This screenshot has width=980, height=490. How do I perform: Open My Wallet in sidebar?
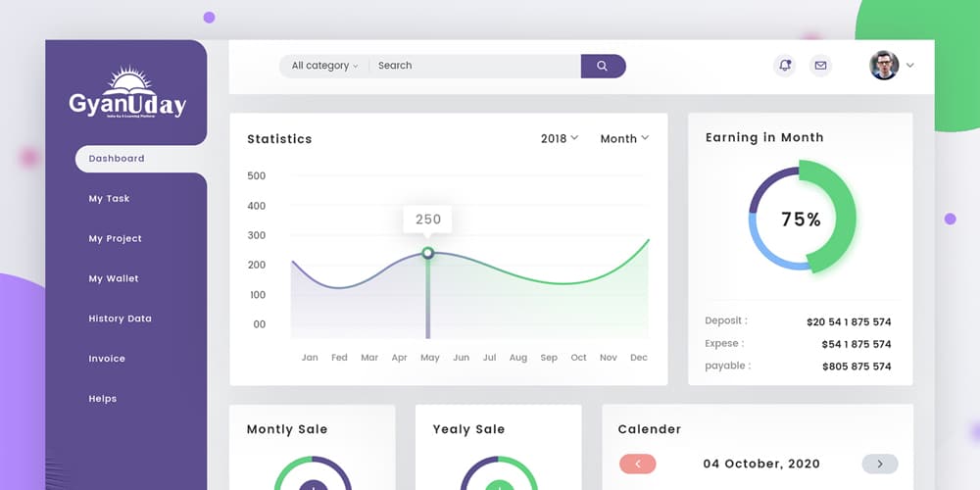coord(114,278)
